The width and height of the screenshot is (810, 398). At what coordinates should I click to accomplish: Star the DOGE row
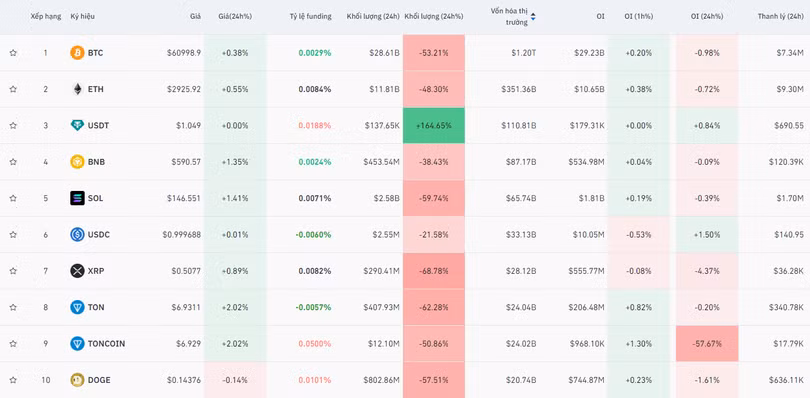pos(13,380)
